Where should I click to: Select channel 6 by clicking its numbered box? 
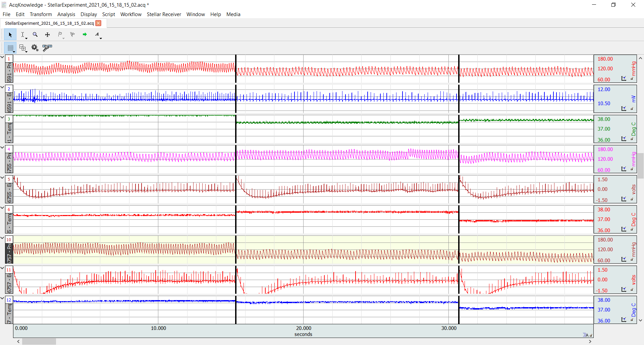point(8,209)
